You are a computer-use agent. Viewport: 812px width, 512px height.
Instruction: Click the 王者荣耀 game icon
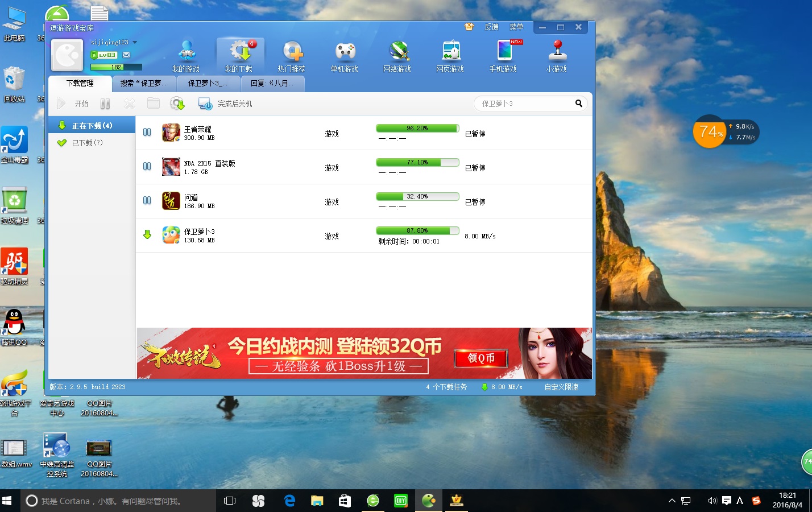pyautogui.click(x=171, y=133)
